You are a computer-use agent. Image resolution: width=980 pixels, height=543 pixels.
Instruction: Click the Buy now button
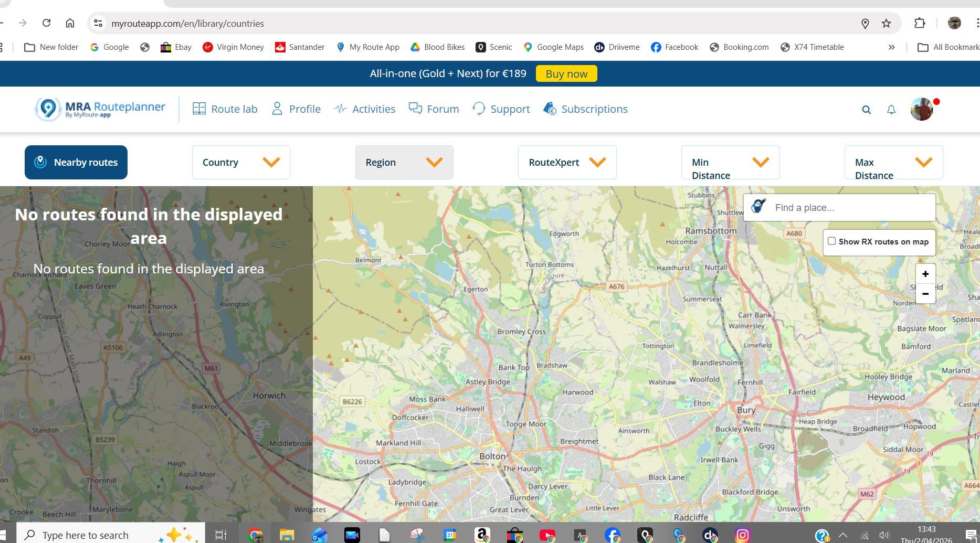[x=566, y=73]
